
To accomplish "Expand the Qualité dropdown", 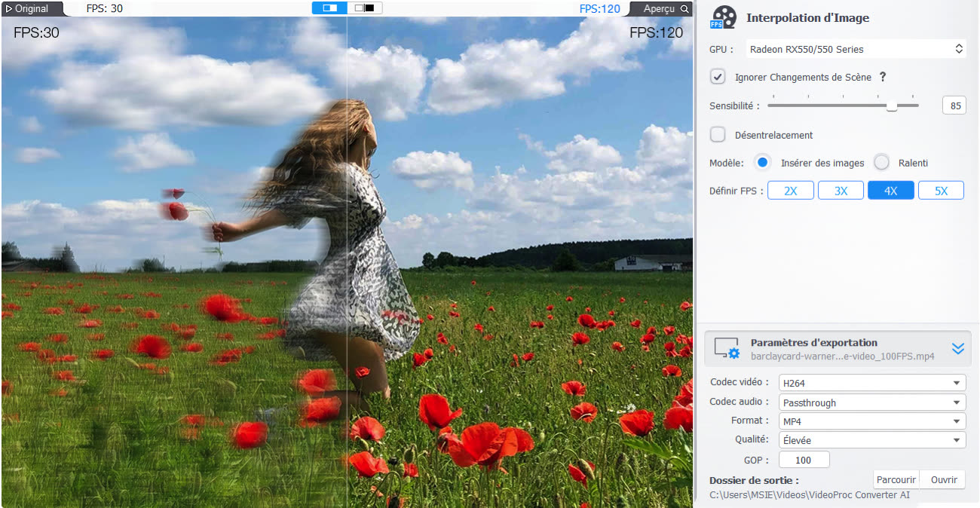I will [x=871, y=440].
